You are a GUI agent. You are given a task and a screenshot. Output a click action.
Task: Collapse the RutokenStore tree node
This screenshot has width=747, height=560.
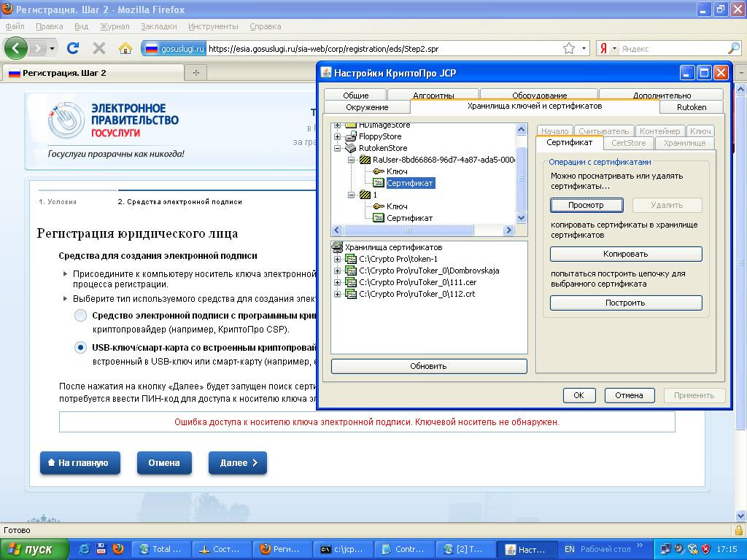point(338,148)
